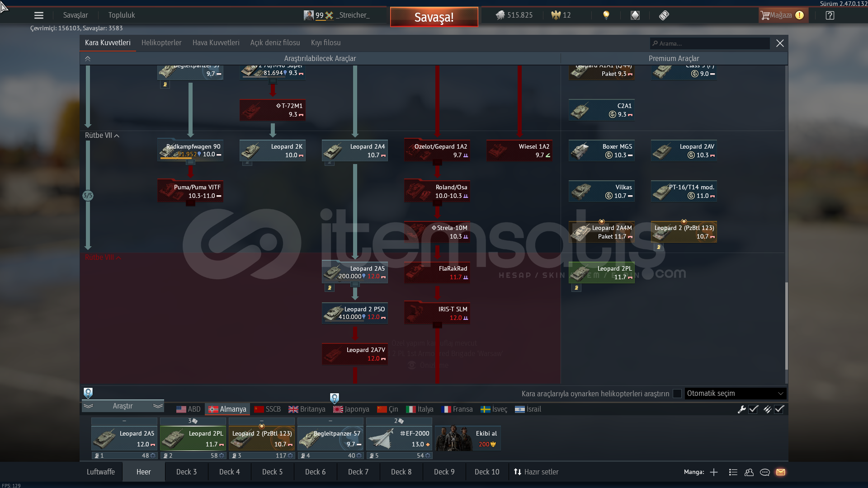Screen dimensions: 868x488
Task: Open the Otomatik seçim dropdown
Action: tap(736, 394)
